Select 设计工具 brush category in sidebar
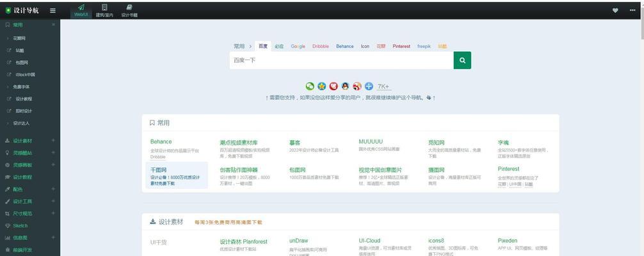644x256 pixels. pyautogui.click(x=22, y=202)
